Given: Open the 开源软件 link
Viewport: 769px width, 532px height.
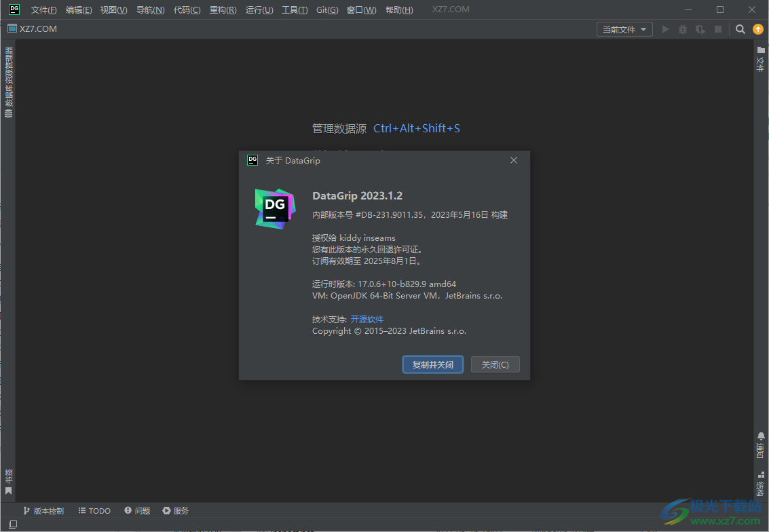Looking at the screenshot, I should coord(367,319).
